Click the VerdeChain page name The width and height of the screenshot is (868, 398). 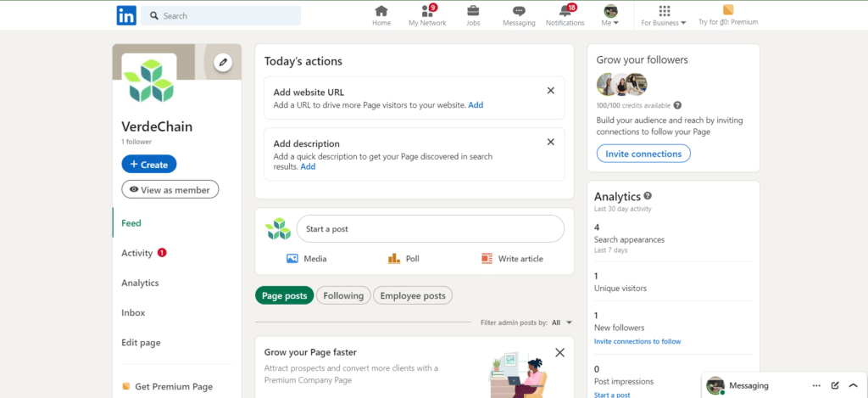pos(157,126)
